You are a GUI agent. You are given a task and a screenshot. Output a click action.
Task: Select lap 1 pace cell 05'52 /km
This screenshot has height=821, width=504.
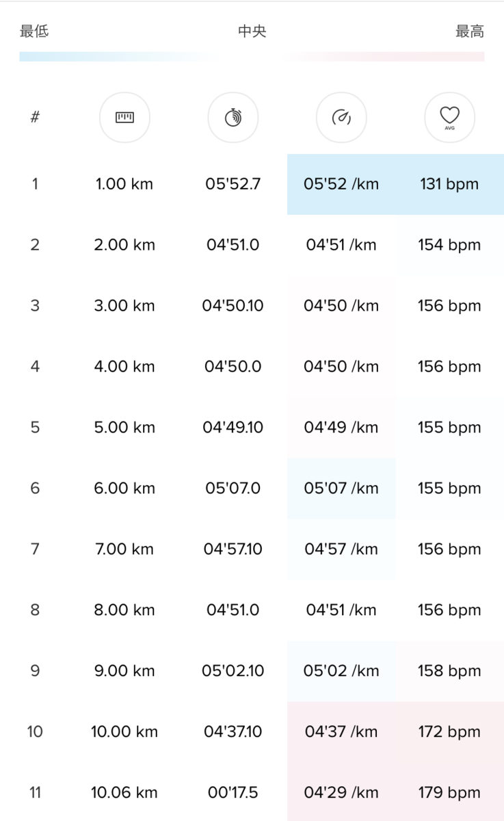pos(341,184)
